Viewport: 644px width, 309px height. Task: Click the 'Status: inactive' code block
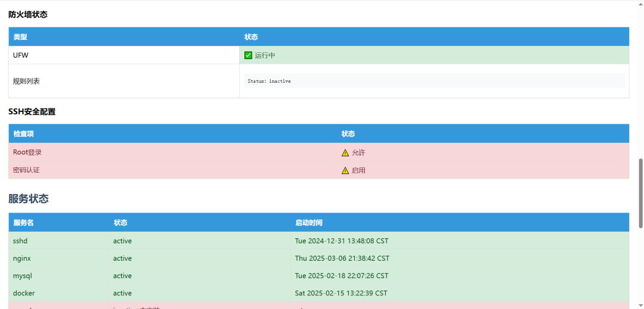434,81
